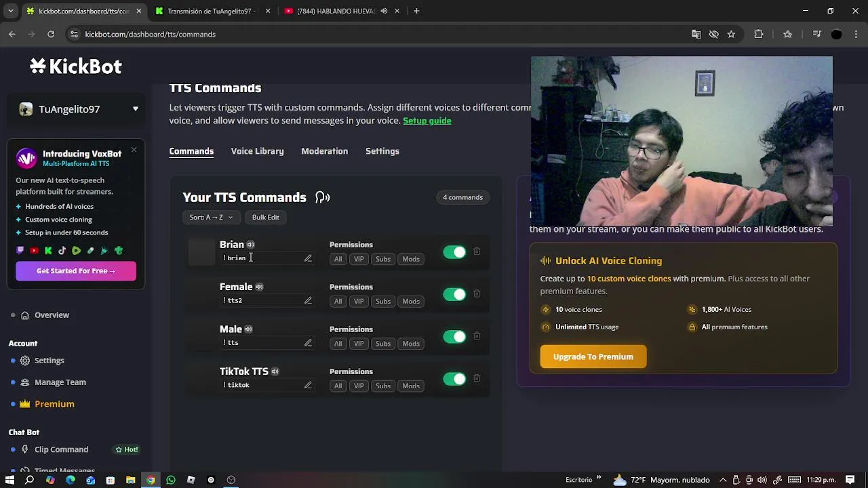Edit the !tts2 command with pencil icon
This screenshot has width=868, height=488.
click(x=308, y=300)
